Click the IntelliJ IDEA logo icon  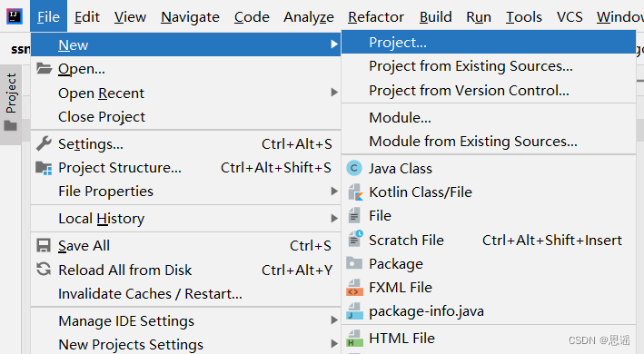pyautogui.click(x=15, y=16)
